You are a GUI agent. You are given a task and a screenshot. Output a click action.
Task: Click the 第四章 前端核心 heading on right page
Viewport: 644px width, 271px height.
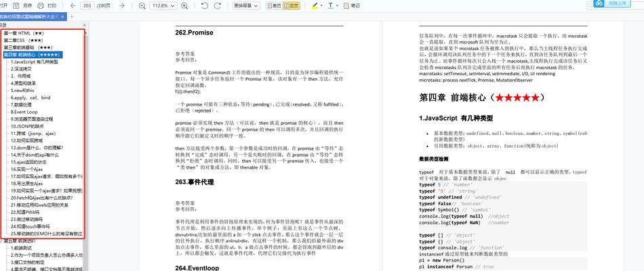click(482, 98)
